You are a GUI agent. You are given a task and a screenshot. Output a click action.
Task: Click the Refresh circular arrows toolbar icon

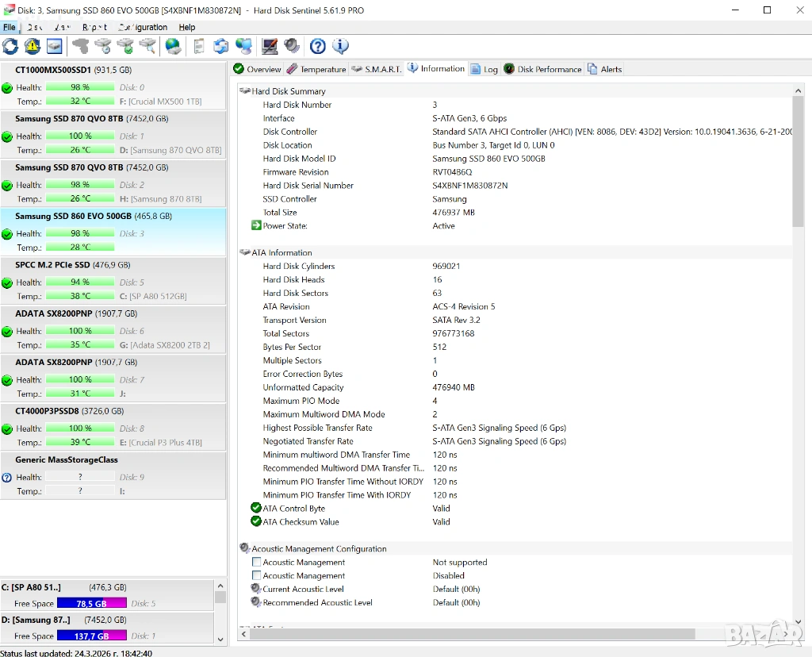(10, 46)
